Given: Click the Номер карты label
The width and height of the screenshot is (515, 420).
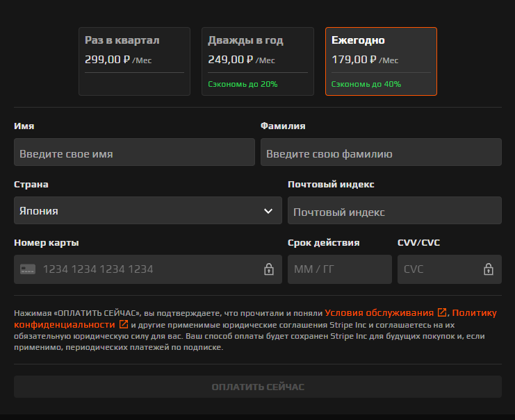Looking at the screenshot, I should (x=47, y=243).
